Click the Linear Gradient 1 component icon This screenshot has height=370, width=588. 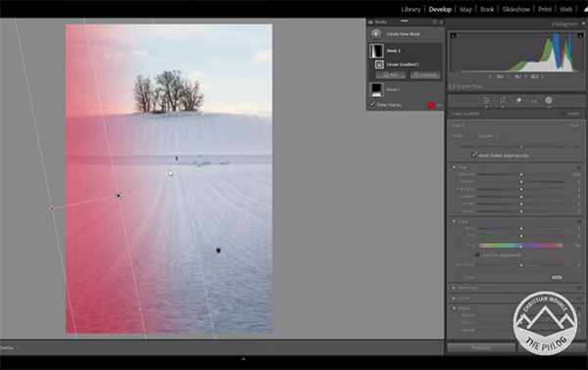click(x=379, y=65)
